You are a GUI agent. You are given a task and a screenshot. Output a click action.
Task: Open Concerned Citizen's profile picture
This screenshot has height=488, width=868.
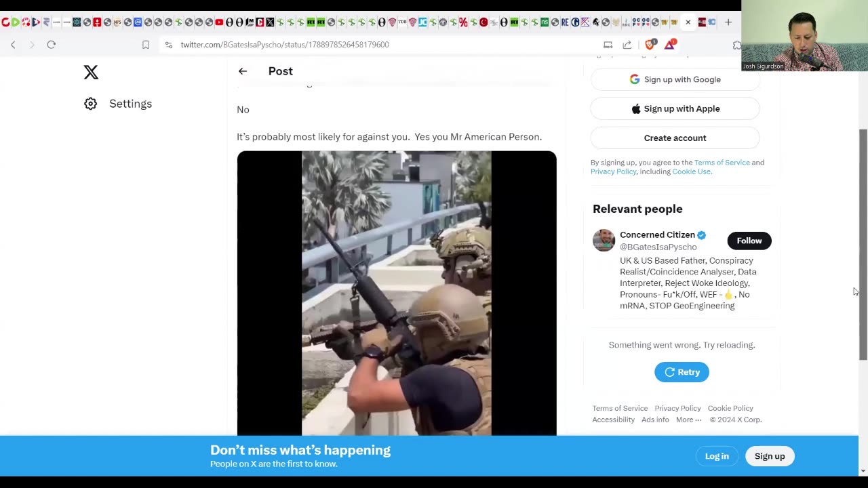pyautogui.click(x=604, y=240)
